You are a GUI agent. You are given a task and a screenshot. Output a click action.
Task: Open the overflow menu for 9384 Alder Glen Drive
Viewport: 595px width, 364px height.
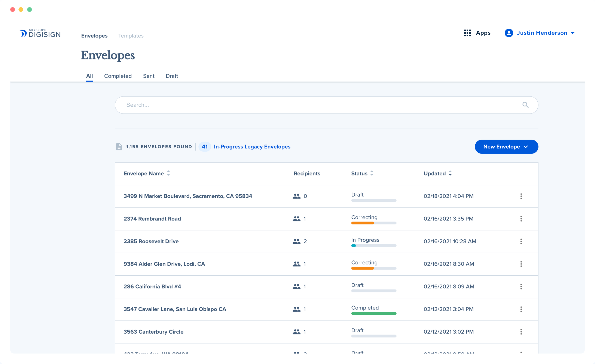521,264
